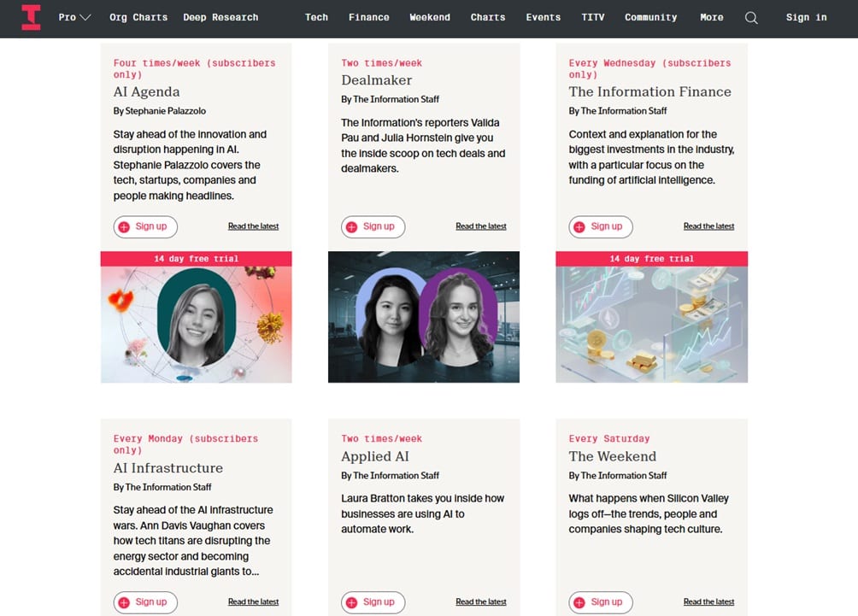The width and height of the screenshot is (858, 616).
Task: Open Org Charts in the navigation bar
Action: click(x=138, y=17)
